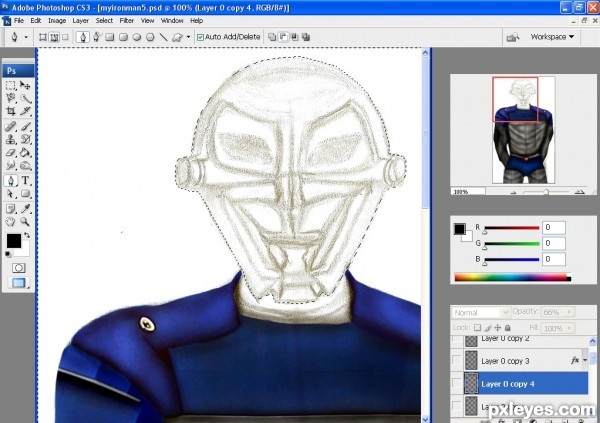Image resolution: width=600 pixels, height=423 pixels.
Task: Select the Brush tool
Action: [25, 126]
